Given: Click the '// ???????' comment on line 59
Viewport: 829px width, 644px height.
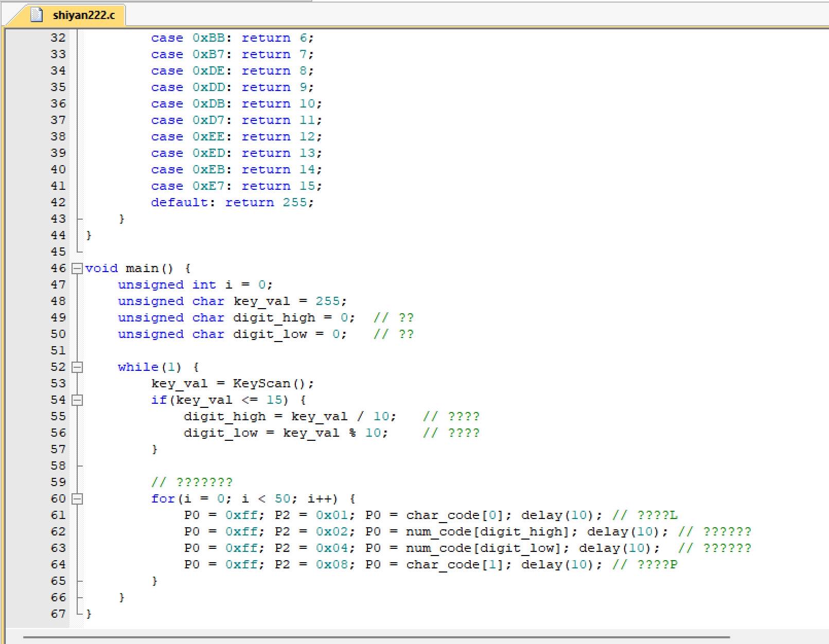Looking at the screenshot, I should 192,482.
